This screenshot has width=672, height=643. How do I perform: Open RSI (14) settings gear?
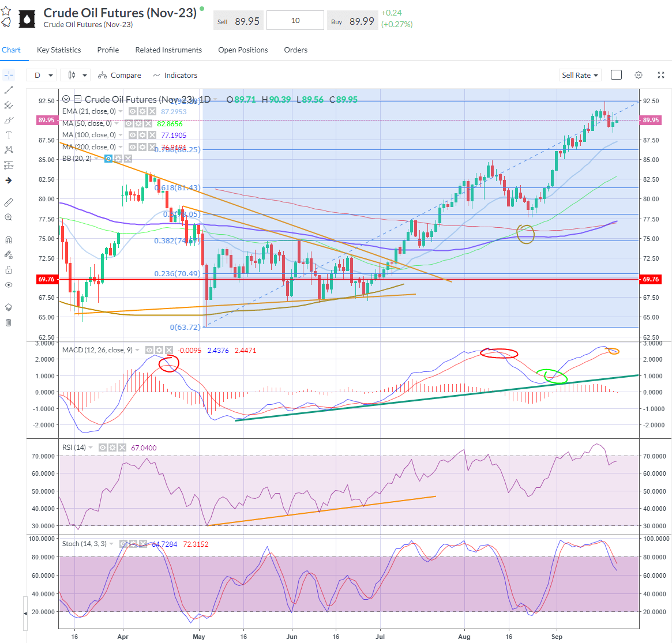112,448
